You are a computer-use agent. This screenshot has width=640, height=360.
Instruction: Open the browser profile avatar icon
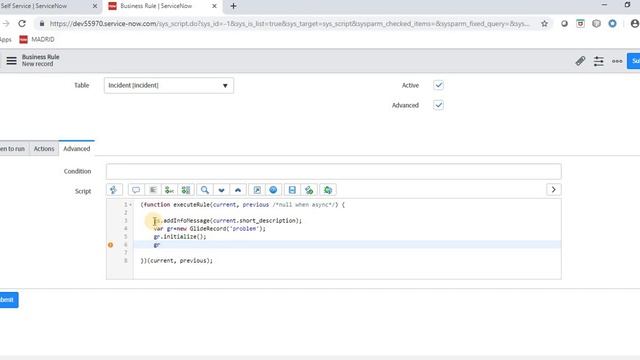[x=635, y=24]
